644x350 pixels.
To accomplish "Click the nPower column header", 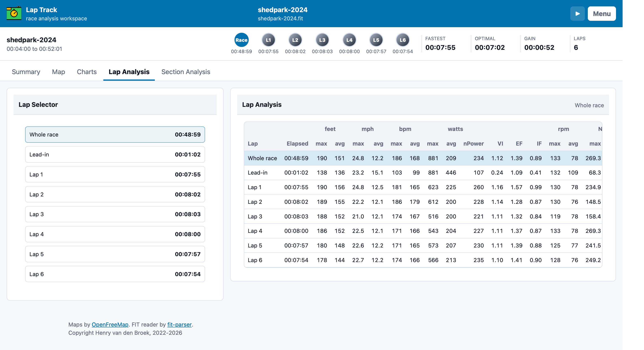I will tap(474, 144).
